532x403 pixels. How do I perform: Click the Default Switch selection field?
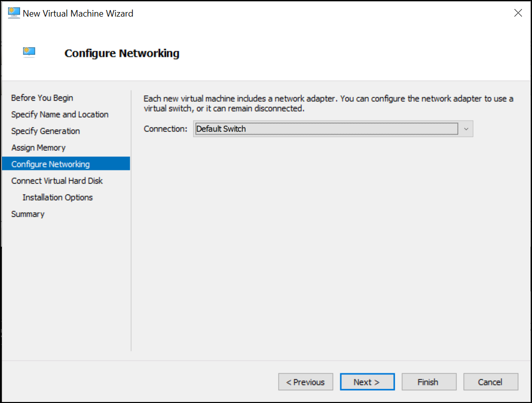click(326, 129)
